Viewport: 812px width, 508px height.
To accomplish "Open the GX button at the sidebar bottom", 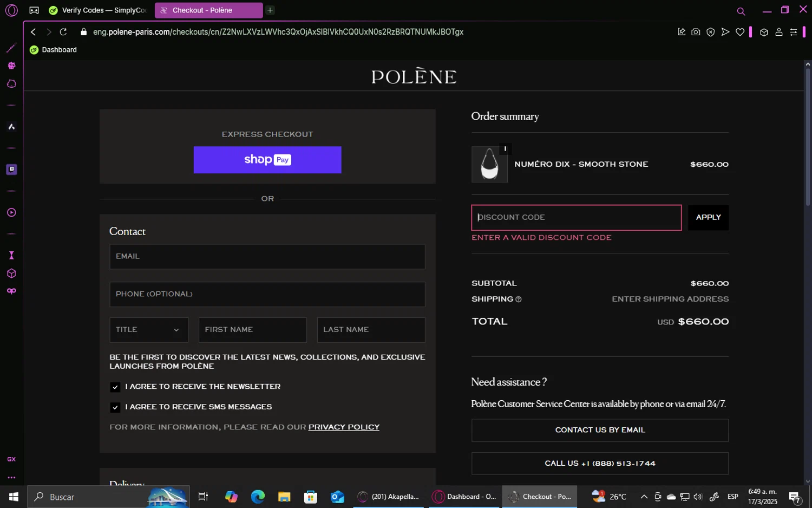I will (x=11, y=459).
